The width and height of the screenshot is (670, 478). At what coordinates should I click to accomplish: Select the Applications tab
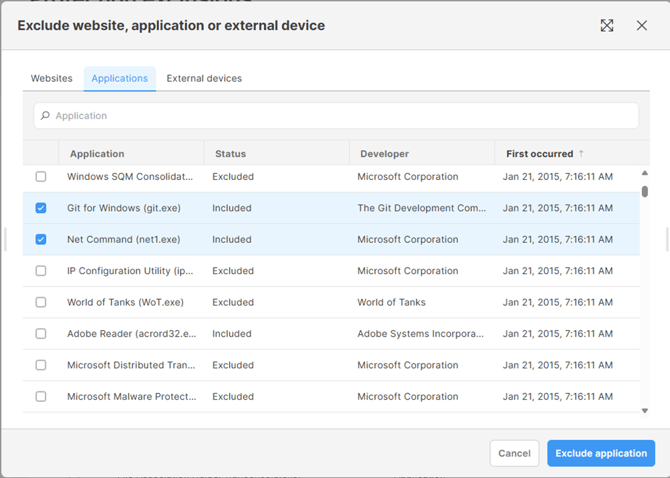click(119, 78)
